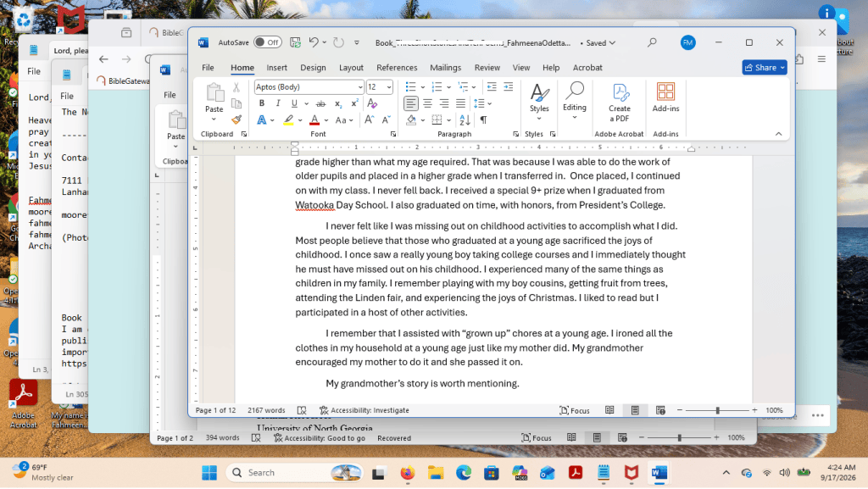Turn on the AutoSave switch

coord(268,42)
